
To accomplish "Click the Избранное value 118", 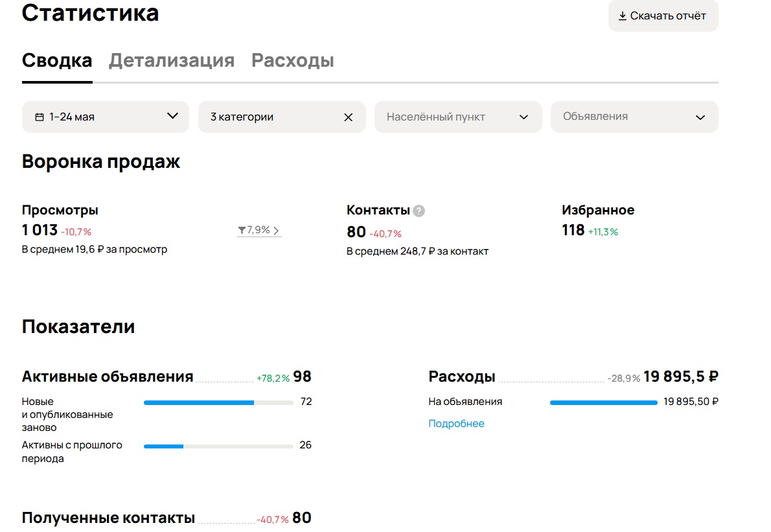I will click(x=573, y=230).
